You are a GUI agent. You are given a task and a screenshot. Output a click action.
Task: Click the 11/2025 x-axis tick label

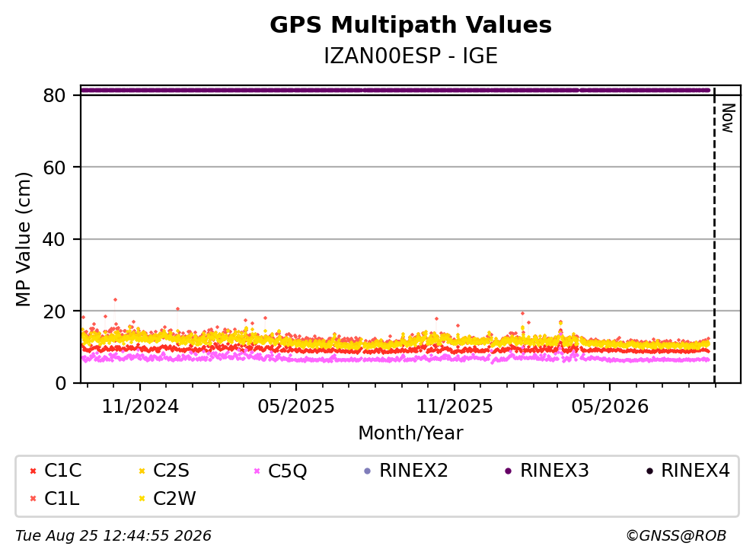455,407
